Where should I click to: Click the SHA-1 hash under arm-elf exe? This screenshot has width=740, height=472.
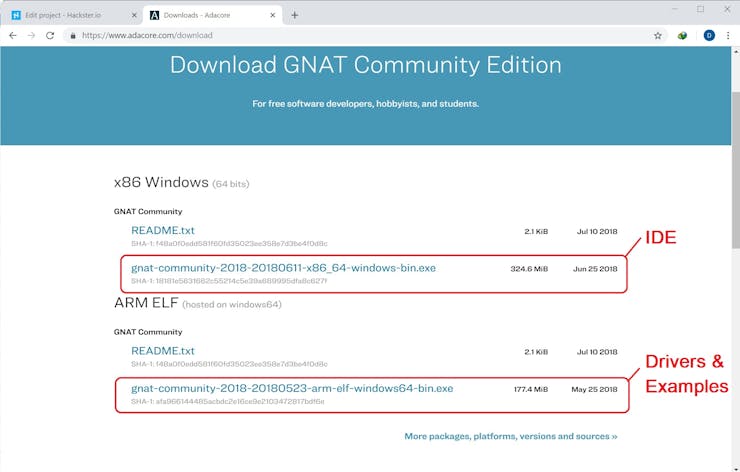pyautogui.click(x=227, y=402)
